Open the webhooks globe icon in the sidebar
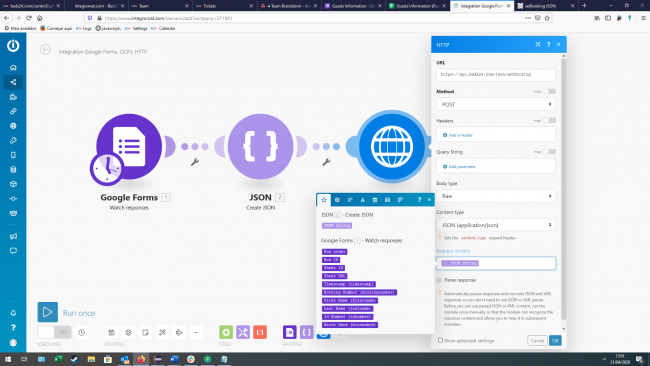Viewport: 650px width, 366px height. coord(13,126)
